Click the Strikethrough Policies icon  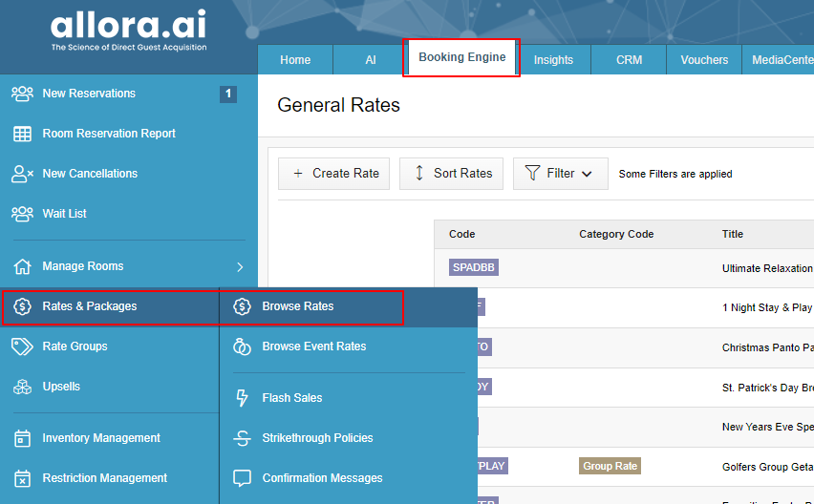242,438
